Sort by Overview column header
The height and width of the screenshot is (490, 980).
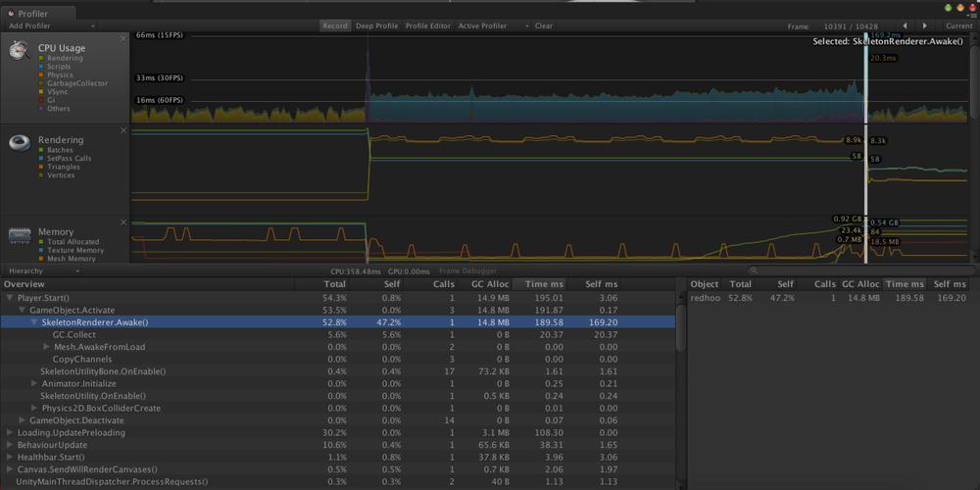coord(148,284)
